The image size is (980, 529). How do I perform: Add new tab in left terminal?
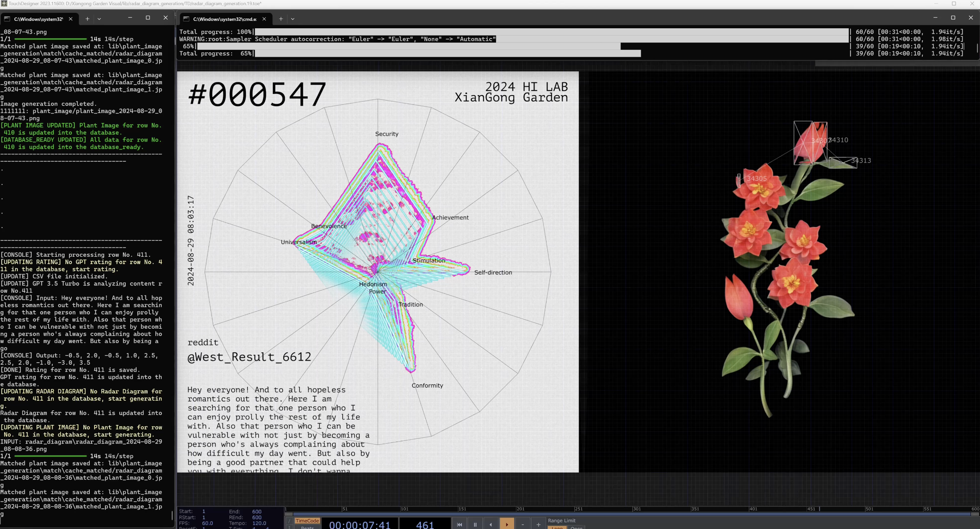(x=87, y=19)
